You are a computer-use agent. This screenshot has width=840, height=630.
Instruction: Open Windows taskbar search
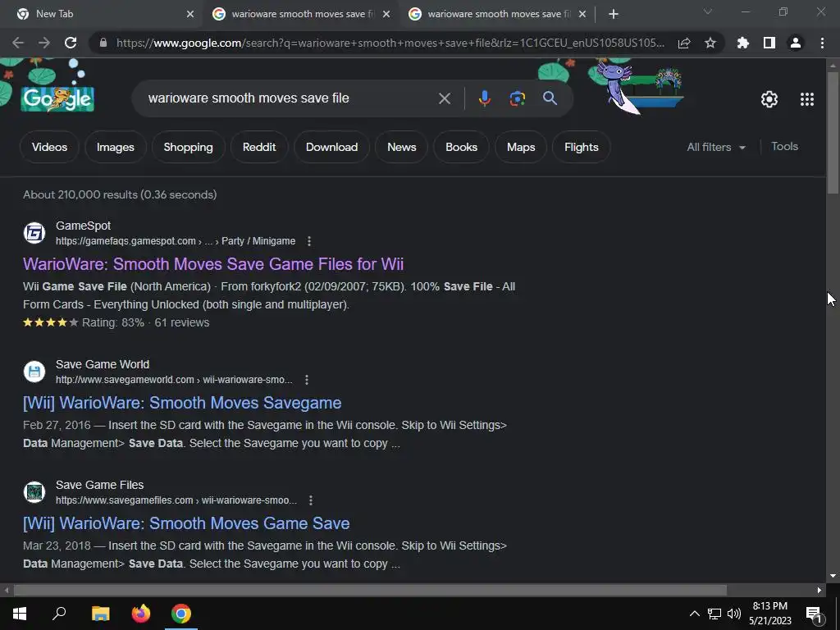tap(59, 613)
